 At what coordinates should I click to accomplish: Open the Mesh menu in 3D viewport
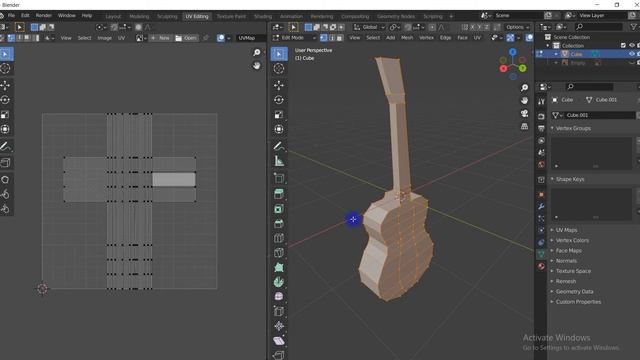click(407, 38)
